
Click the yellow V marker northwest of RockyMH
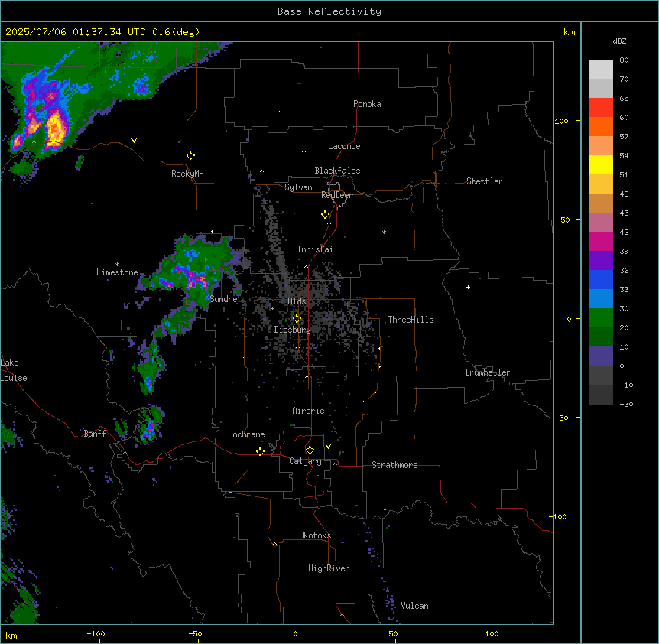click(134, 141)
